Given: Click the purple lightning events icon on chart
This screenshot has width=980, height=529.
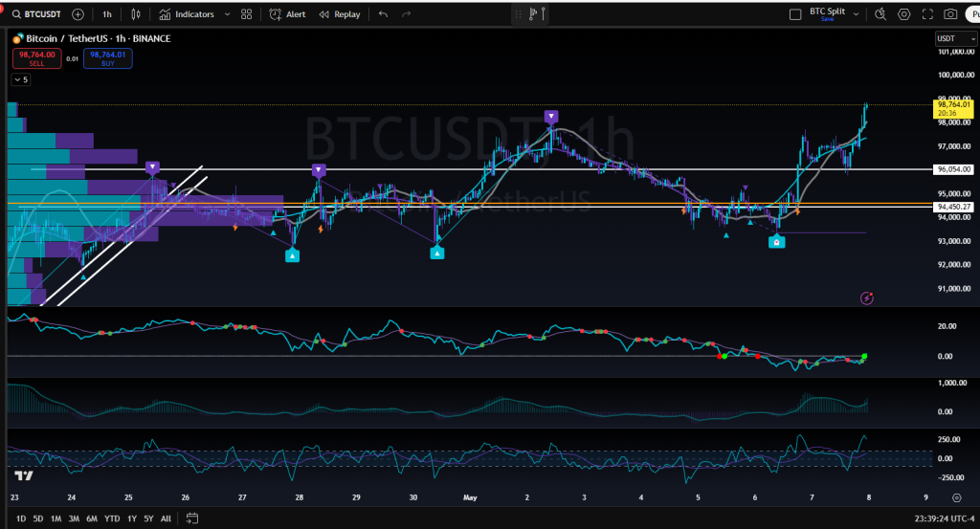Looking at the screenshot, I should point(867,298).
